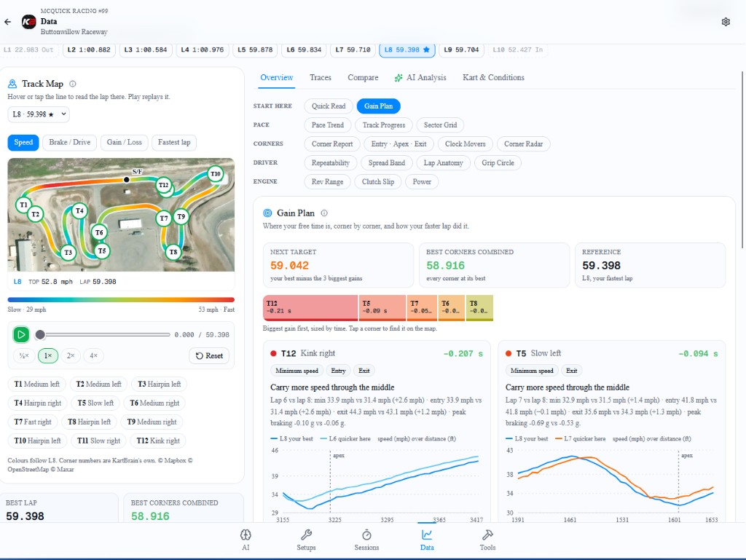Click the T10 marker on track map

pos(216,173)
